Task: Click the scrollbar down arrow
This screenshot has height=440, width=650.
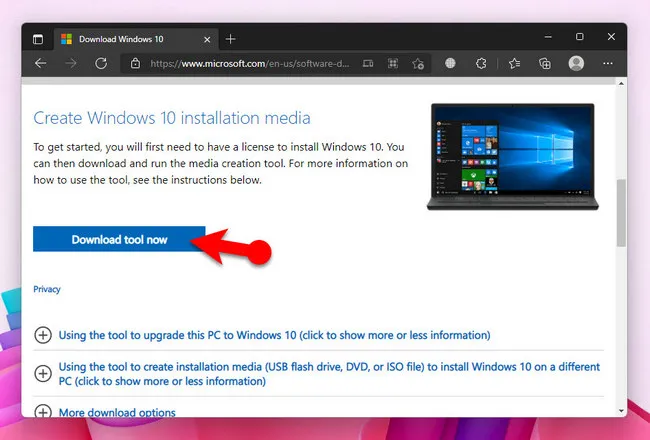Action: pos(621,411)
